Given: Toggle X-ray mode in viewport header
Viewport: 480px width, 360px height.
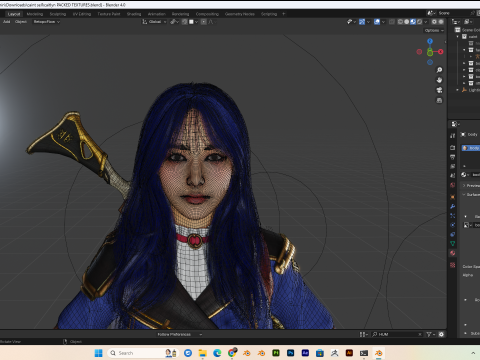Looking at the screenshot, I should [x=392, y=22].
